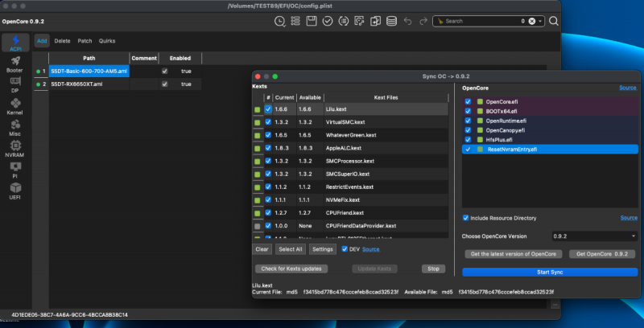This screenshot has width=644, height=328.
Task: Select the Kernel sidebar icon
Action: [x=14, y=106]
